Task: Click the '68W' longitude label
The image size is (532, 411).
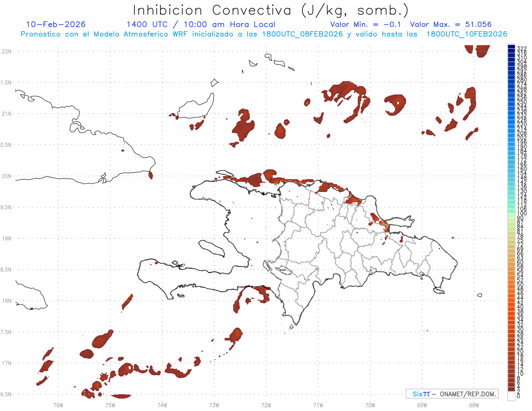Action: coord(473,404)
